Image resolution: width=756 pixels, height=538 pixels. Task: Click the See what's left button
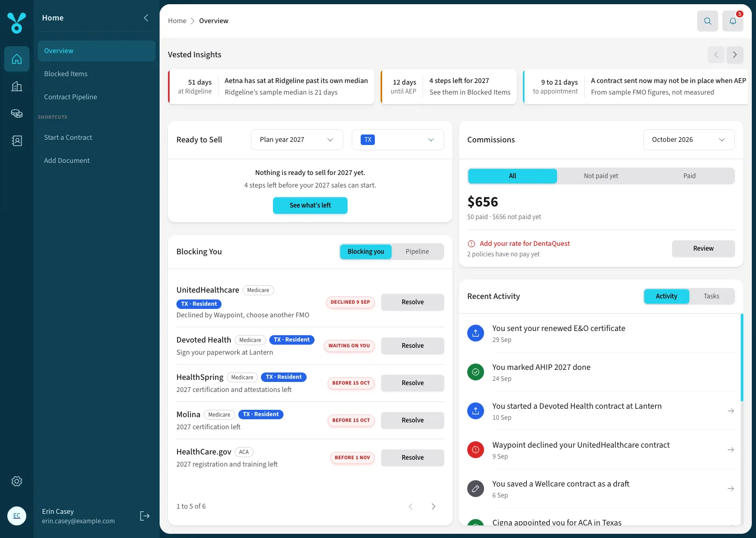[310, 205]
